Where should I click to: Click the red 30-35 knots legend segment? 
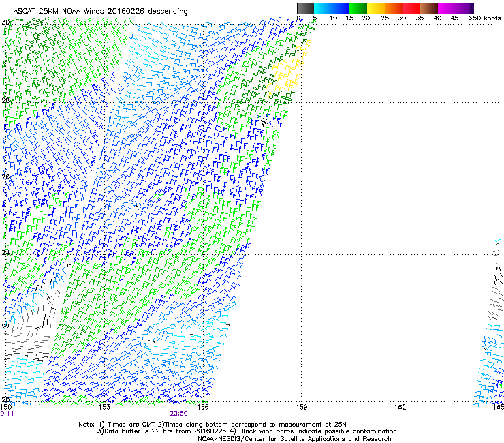(411, 8)
